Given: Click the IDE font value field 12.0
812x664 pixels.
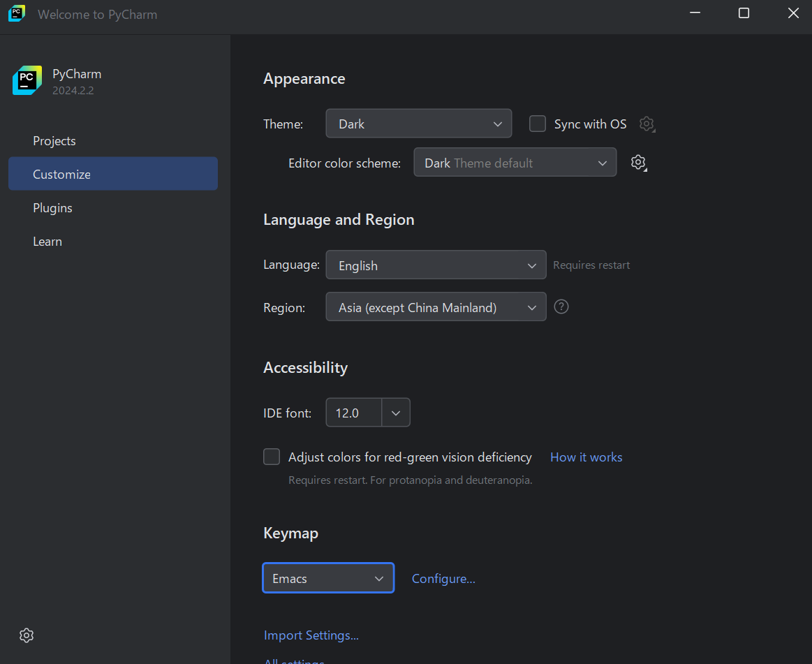Looking at the screenshot, I should pos(354,413).
